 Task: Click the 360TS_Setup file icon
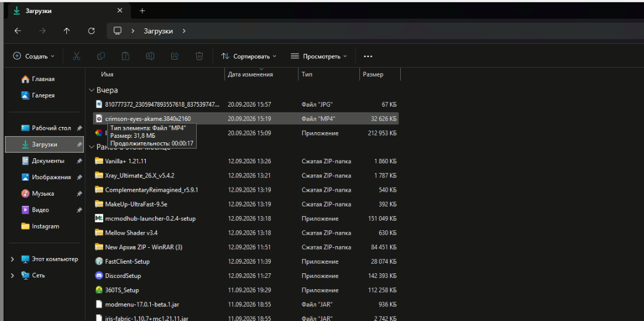pos(99,290)
